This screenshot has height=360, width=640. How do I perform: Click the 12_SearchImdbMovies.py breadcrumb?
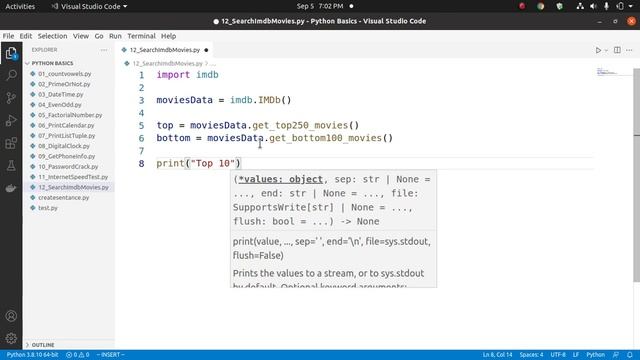point(167,64)
